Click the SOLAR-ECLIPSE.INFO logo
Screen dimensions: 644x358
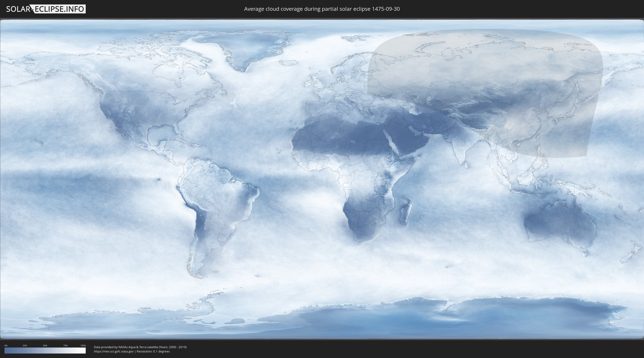point(45,9)
